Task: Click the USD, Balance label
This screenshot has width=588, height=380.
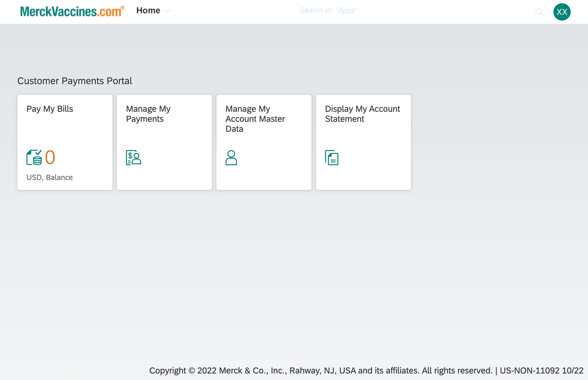Action: [x=49, y=177]
